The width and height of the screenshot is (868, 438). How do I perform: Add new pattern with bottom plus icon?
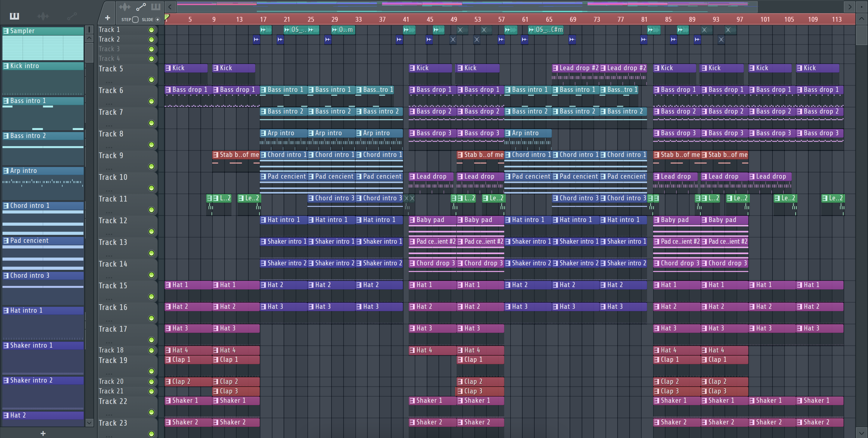(x=43, y=433)
